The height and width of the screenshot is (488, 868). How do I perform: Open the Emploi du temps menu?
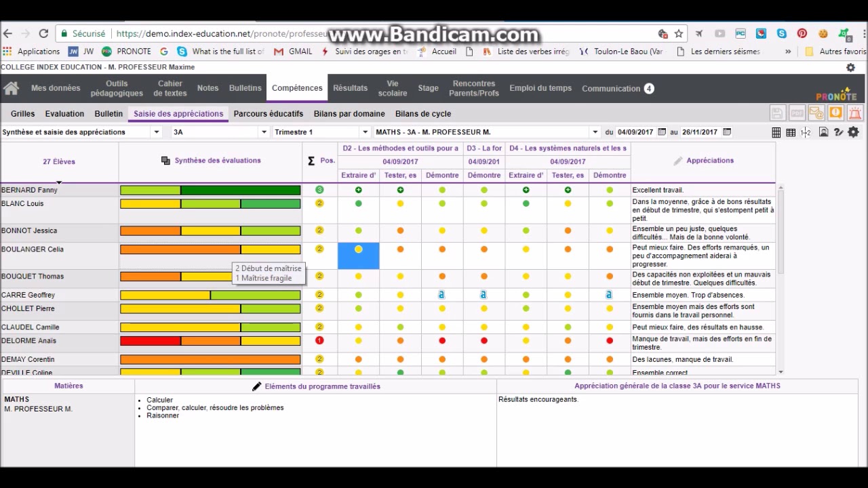tap(540, 88)
